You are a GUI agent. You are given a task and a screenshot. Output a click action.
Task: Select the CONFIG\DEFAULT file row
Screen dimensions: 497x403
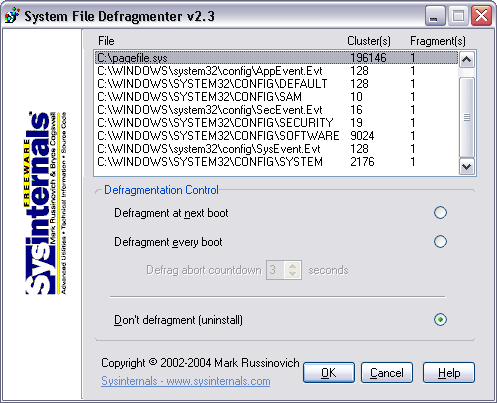(277, 84)
